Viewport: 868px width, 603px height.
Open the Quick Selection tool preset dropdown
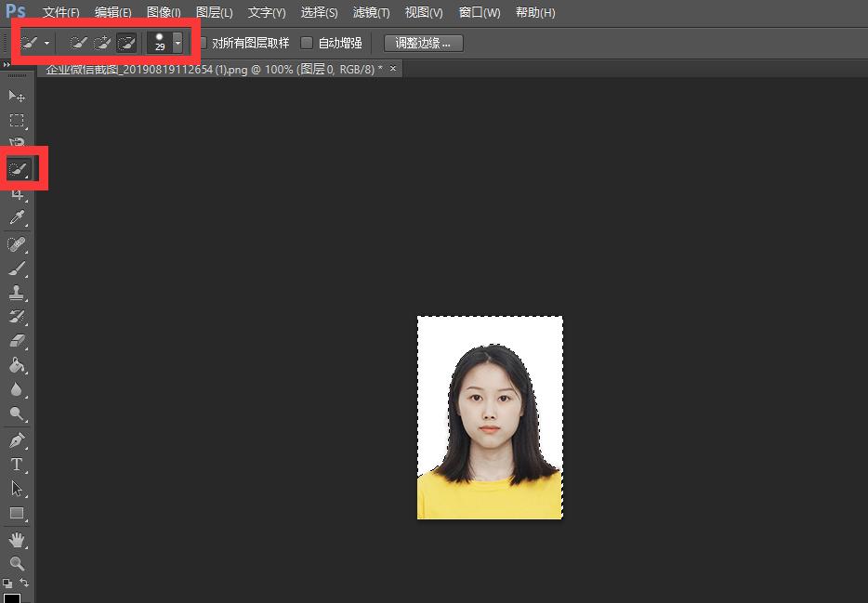click(x=45, y=42)
